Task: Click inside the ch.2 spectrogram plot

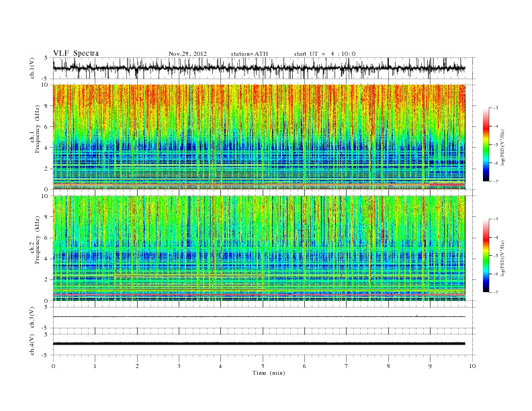Action: pos(259,248)
